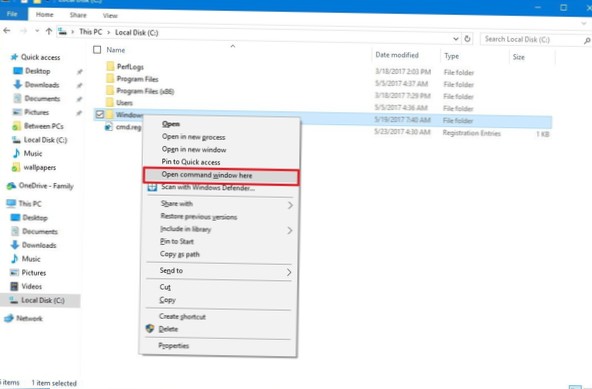
Task: Open the recent locations dropdown arrow
Action: tap(37, 31)
